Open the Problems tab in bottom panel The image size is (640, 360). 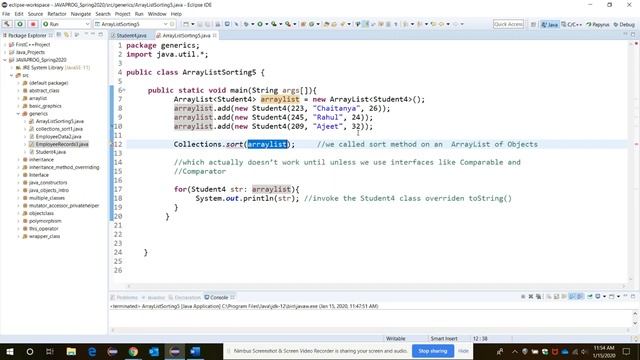[124, 298]
